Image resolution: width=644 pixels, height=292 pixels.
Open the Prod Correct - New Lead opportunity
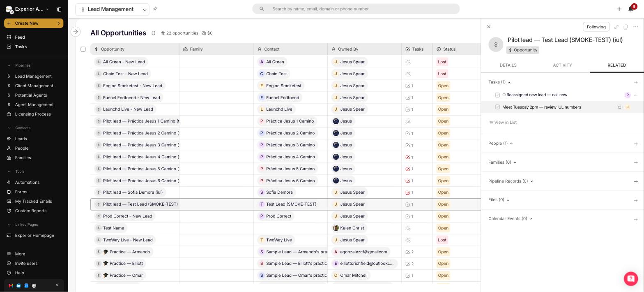[124, 216]
